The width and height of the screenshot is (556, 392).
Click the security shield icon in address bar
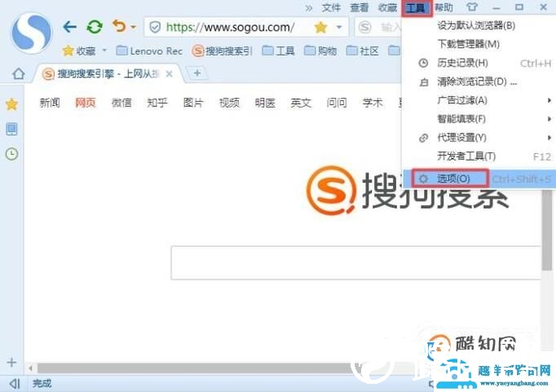click(x=155, y=27)
